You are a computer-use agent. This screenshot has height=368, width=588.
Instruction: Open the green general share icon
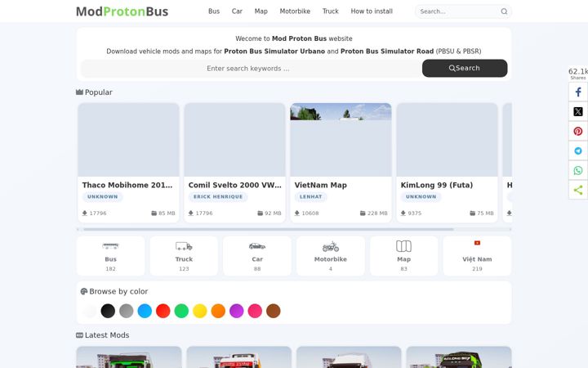pyautogui.click(x=578, y=190)
